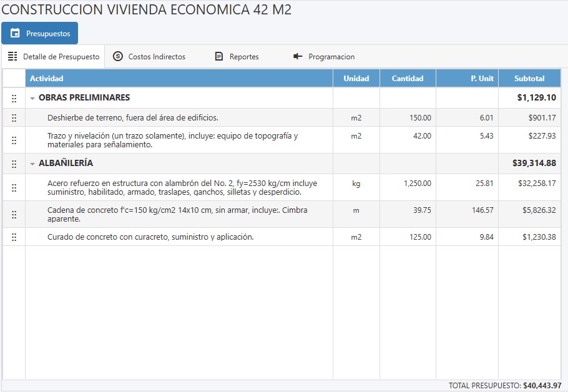Click drag handle of ALBAÑILERÍA row
The width and height of the screenshot is (568, 392).
coord(14,164)
